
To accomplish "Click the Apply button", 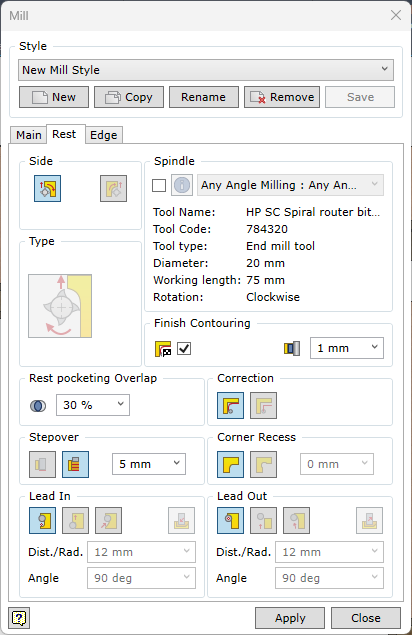I will (290, 618).
